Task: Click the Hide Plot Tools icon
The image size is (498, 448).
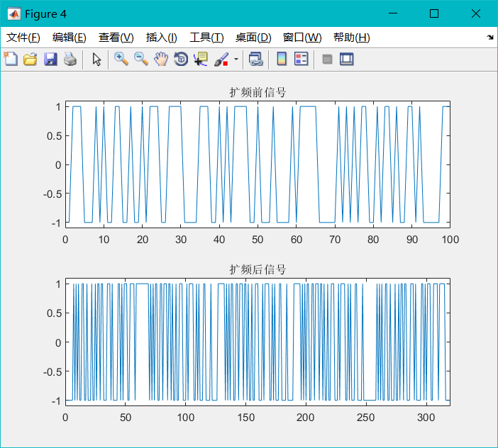Action: 327,59
